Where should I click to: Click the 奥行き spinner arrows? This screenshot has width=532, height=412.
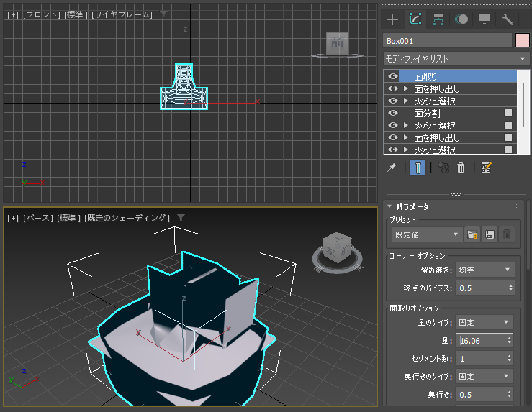click(x=509, y=394)
